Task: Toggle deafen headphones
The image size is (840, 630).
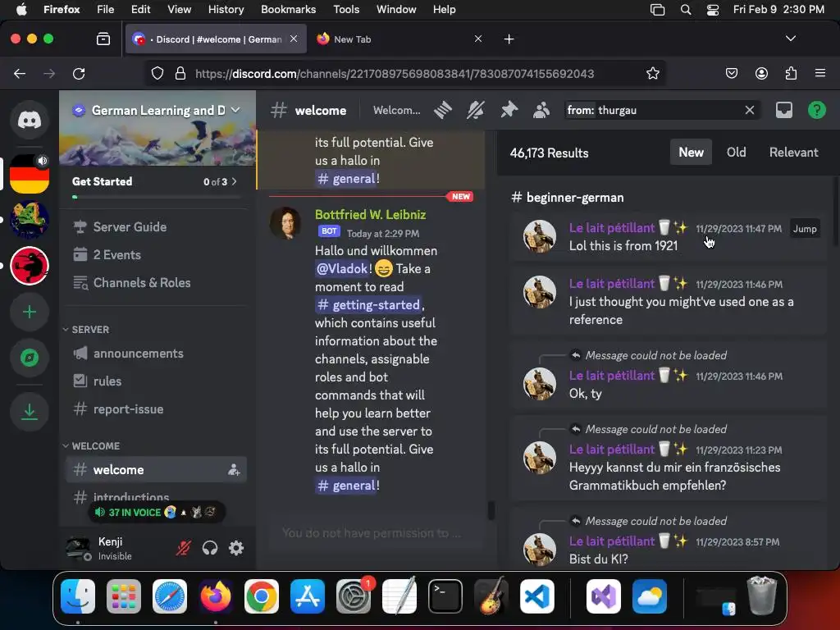Action: [210, 548]
